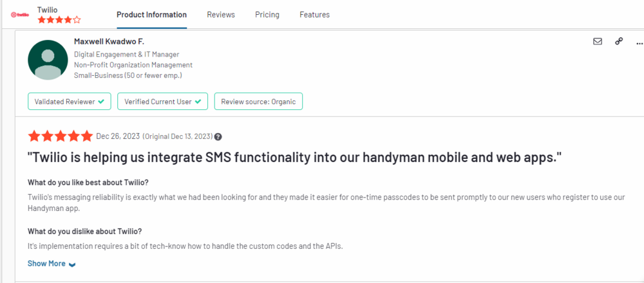Click the Twilio product name
This screenshot has height=283, width=644.
click(47, 9)
